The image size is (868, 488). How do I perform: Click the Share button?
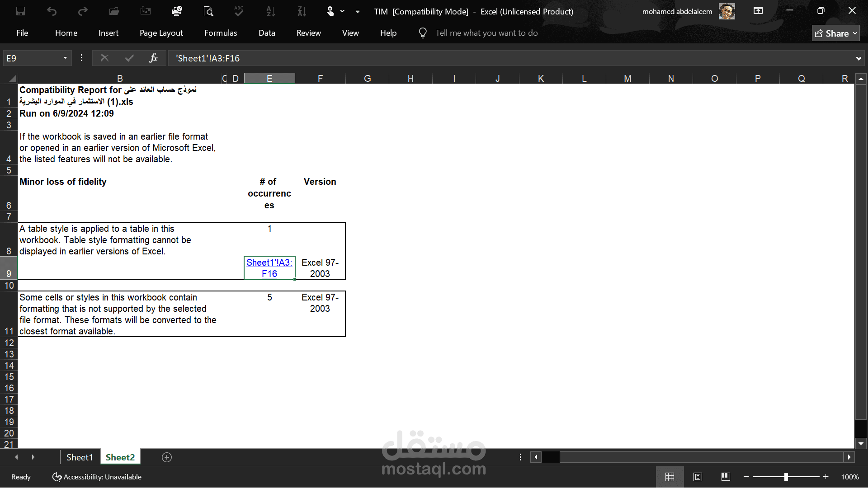click(835, 33)
